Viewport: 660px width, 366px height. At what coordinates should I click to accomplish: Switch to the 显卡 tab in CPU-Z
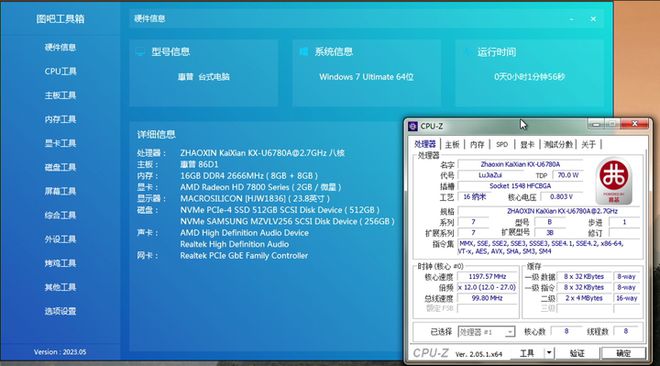[x=527, y=145]
